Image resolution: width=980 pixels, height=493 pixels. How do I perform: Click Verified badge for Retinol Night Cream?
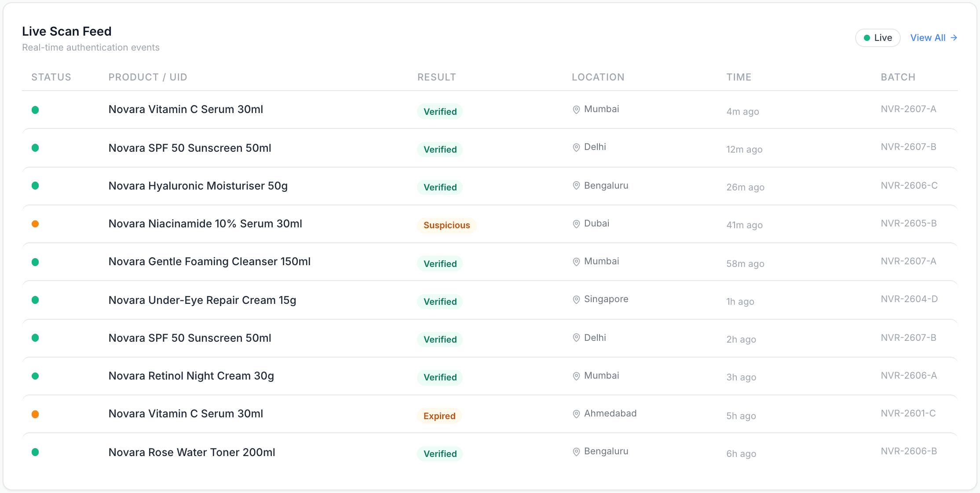coord(440,377)
